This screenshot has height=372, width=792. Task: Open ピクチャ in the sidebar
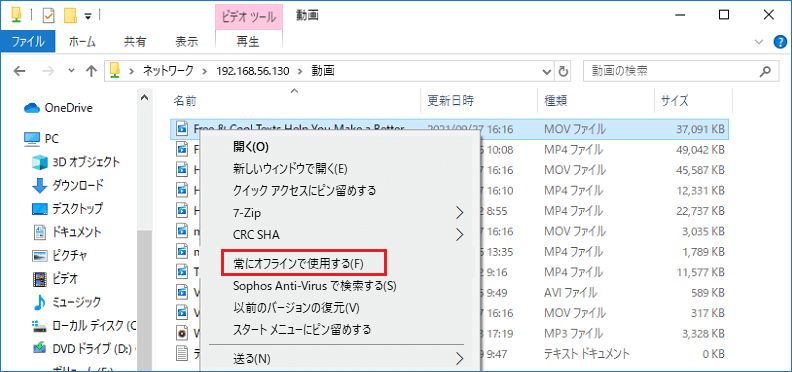[59, 255]
